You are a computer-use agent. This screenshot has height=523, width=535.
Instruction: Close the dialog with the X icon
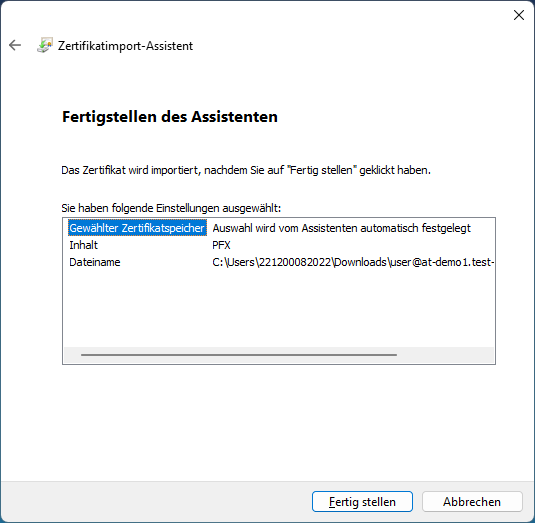[x=519, y=15]
